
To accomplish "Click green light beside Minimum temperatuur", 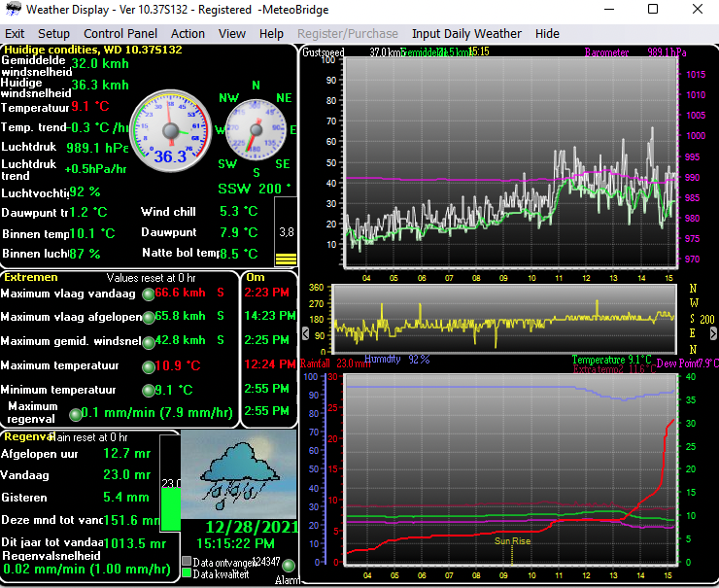I will (x=148, y=391).
